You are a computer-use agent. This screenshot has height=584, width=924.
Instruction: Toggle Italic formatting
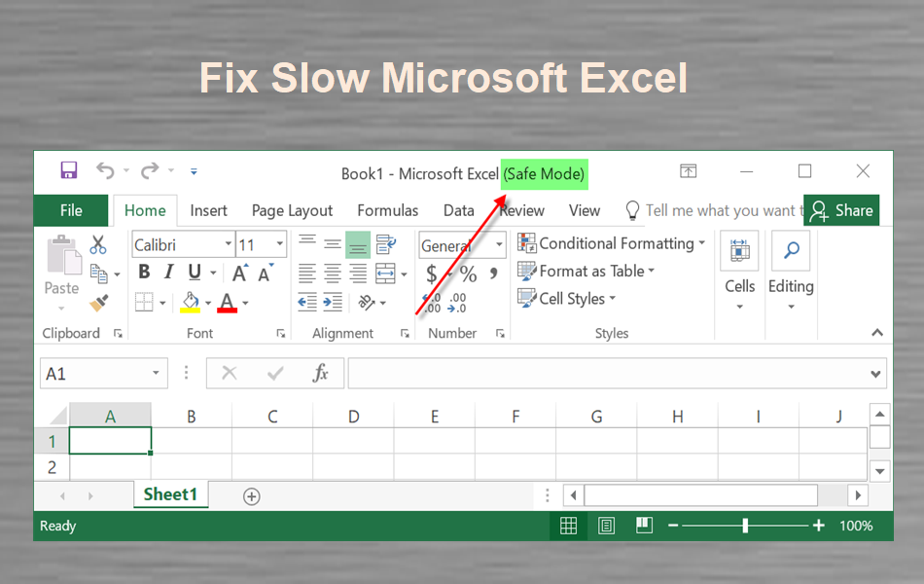tap(168, 273)
